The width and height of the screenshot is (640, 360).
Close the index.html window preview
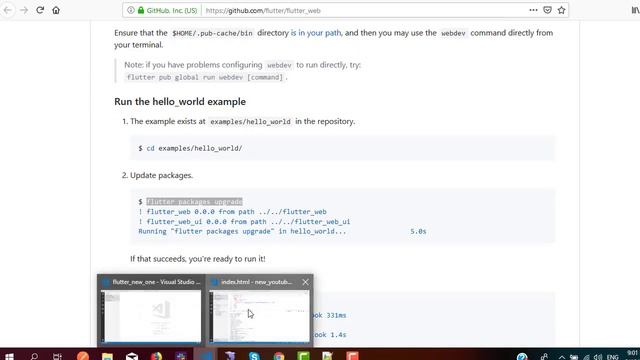(x=305, y=282)
